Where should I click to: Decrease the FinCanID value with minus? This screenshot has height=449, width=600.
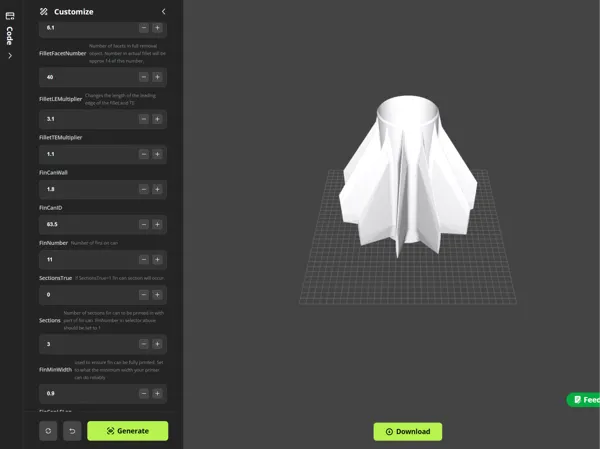coord(144,224)
